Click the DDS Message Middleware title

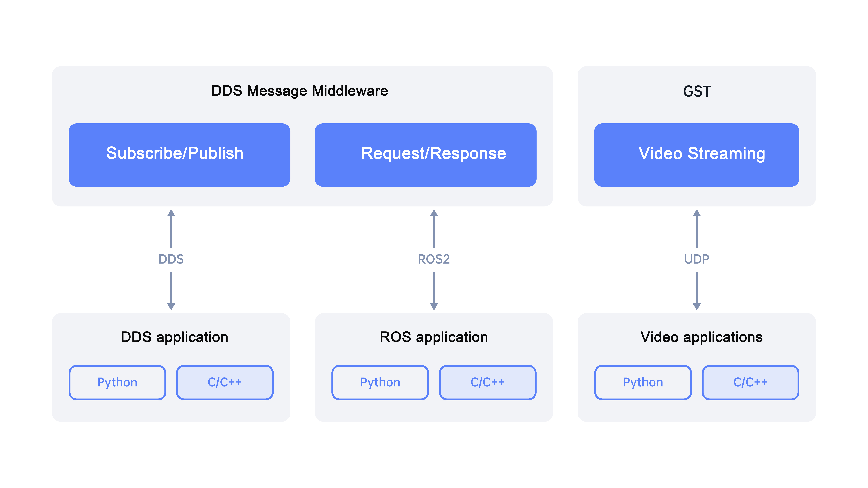click(x=300, y=91)
